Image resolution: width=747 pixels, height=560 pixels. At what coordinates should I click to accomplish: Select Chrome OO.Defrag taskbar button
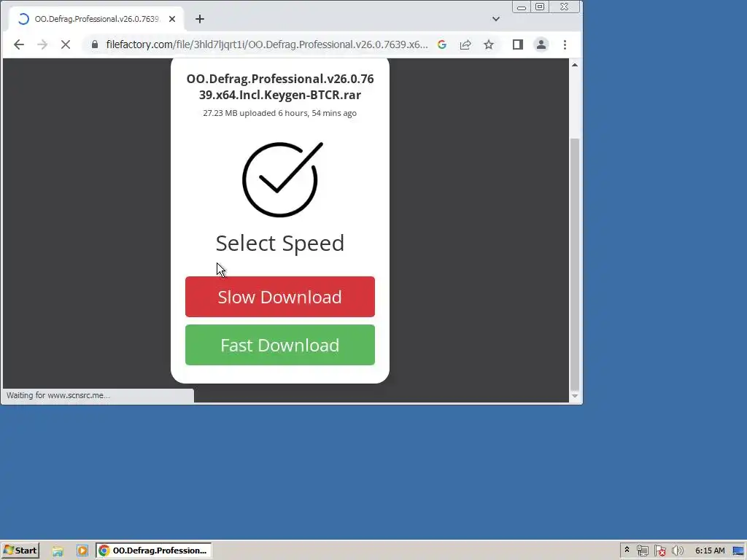153,551
